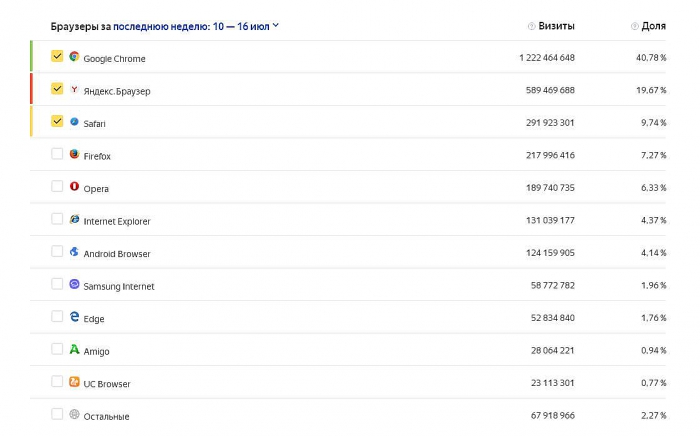Image resolution: width=700 pixels, height=436 pixels.
Task: Sort by the Доля column header
Action: pyautogui.click(x=653, y=26)
